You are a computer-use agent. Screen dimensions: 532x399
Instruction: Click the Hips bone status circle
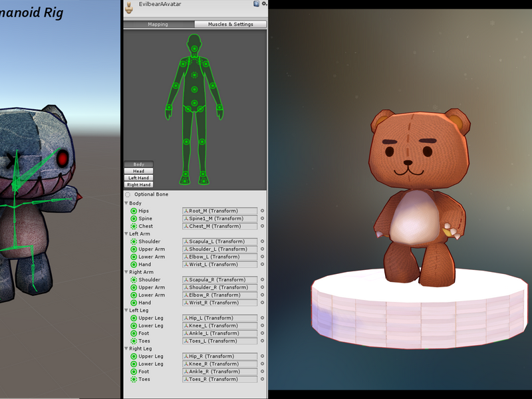134,211
